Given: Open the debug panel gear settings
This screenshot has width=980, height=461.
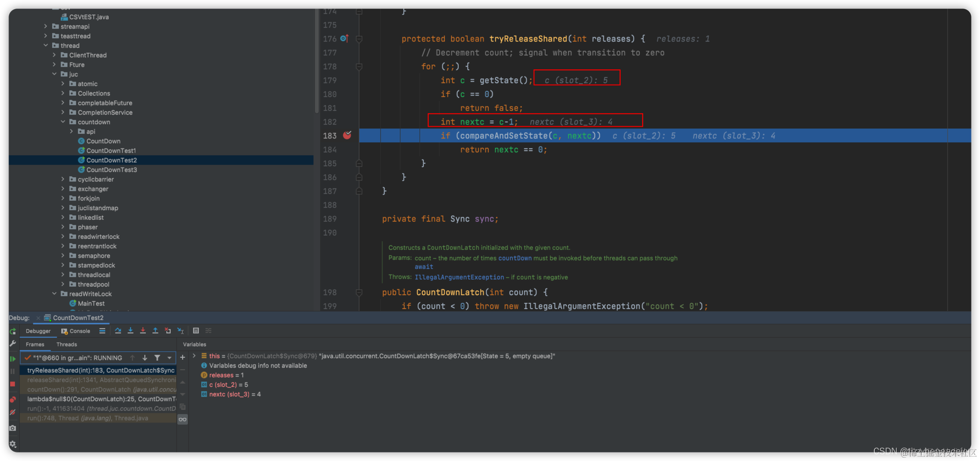Looking at the screenshot, I should point(13,444).
